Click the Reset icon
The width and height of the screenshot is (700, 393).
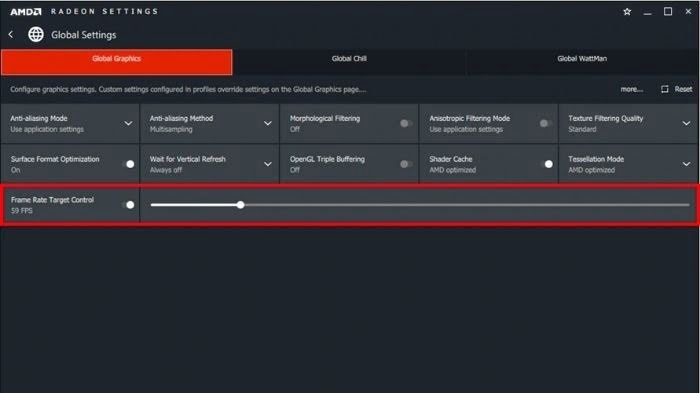665,89
